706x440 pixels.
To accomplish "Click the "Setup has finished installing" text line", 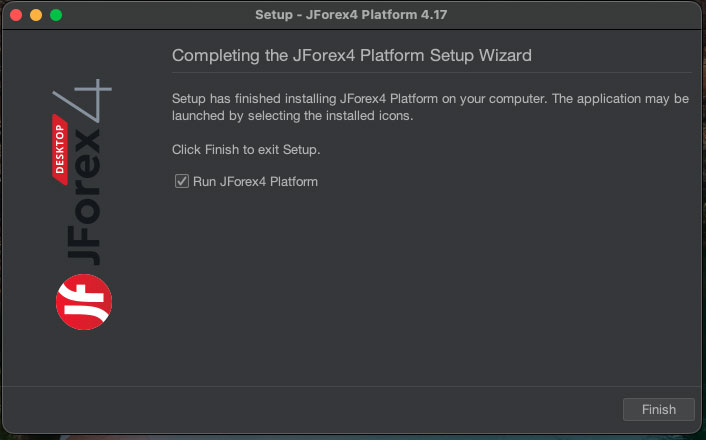I will (430, 99).
